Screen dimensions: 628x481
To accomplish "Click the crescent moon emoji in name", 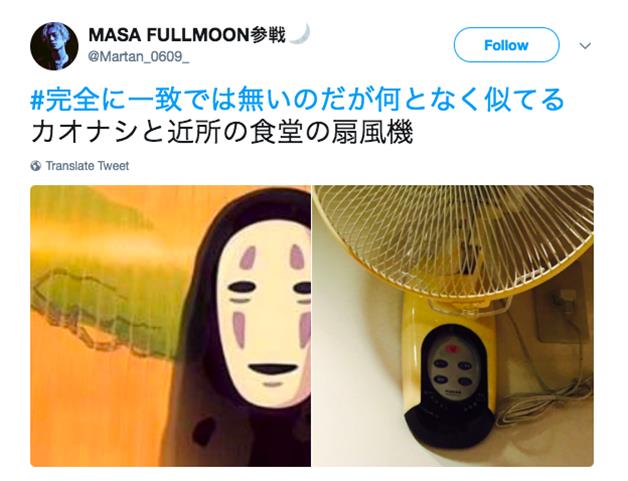I will (300, 34).
